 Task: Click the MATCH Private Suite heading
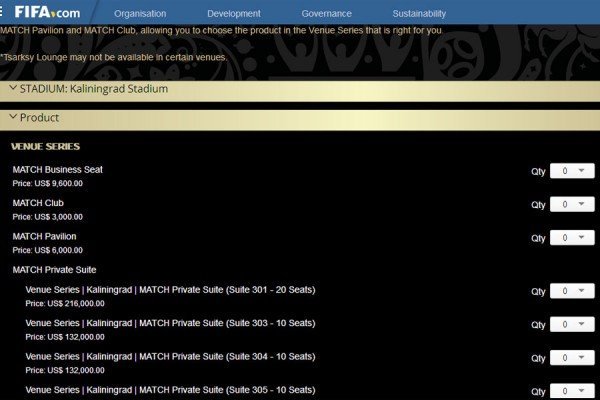point(54,270)
